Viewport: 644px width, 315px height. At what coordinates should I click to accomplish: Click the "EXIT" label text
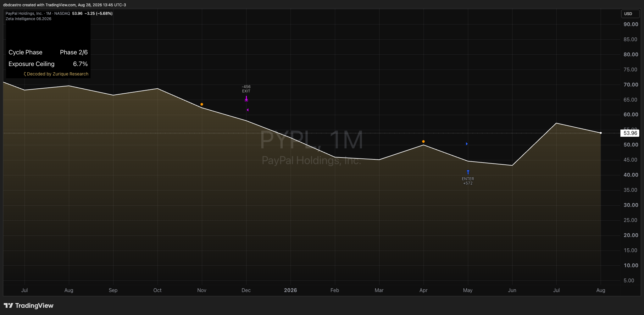tap(246, 91)
